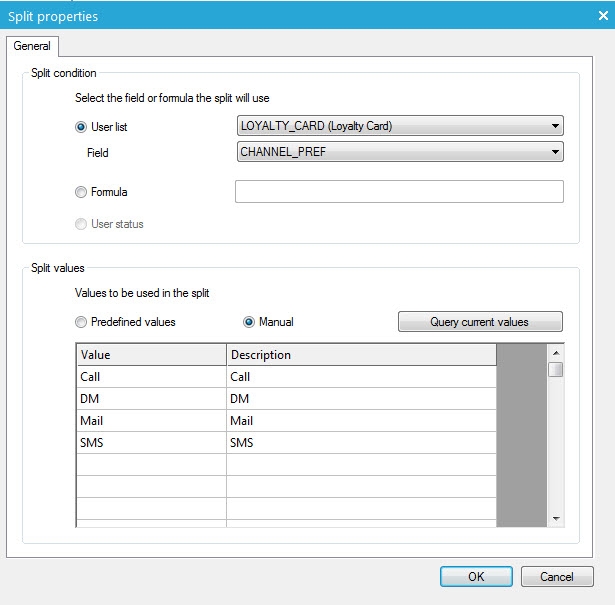This screenshot has height=605, width=615.
Task: Cancel the split properties changes
Action: (557, 577)
